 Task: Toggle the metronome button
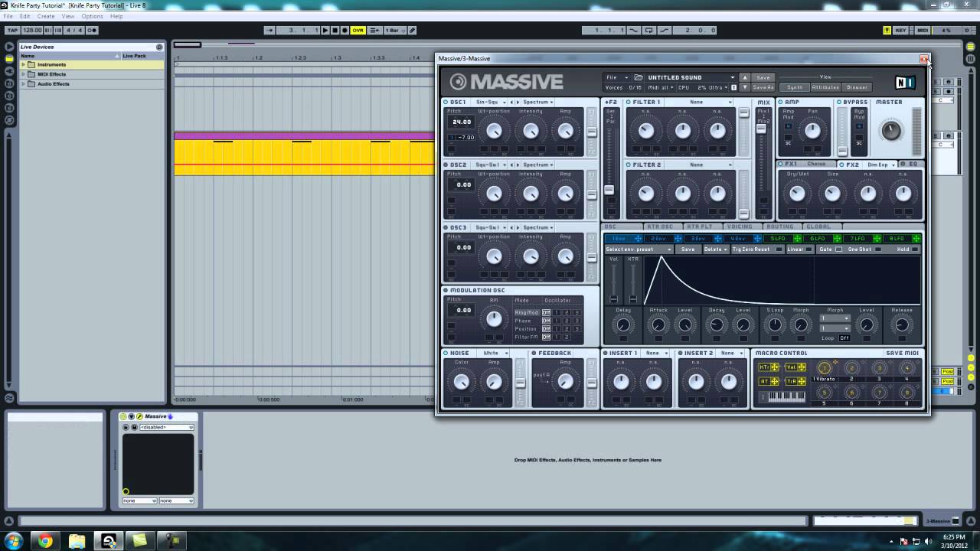pos(92,31)
